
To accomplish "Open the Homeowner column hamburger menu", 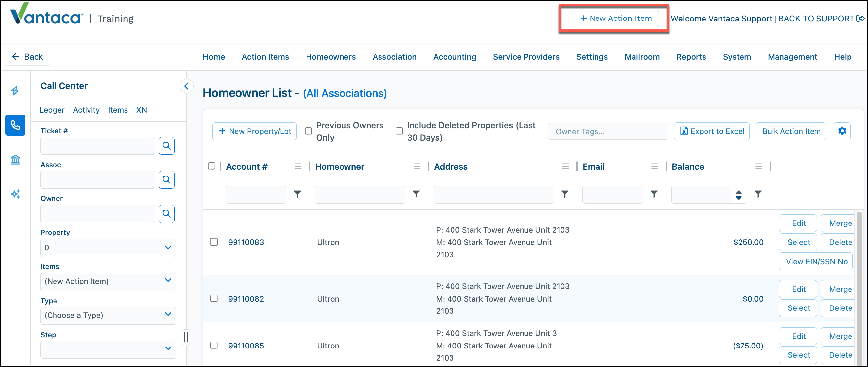I will (x=417, y=166).
